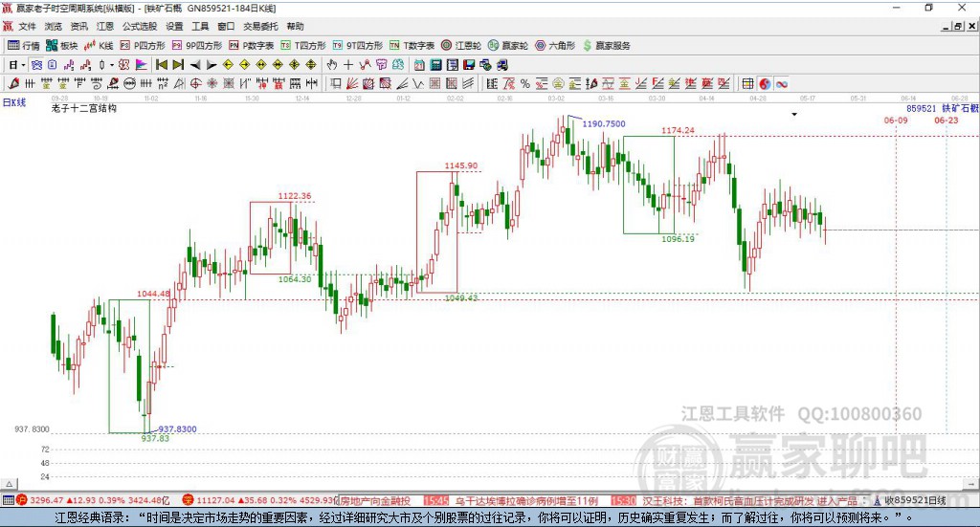Click the round gold 金 icon

558,83
